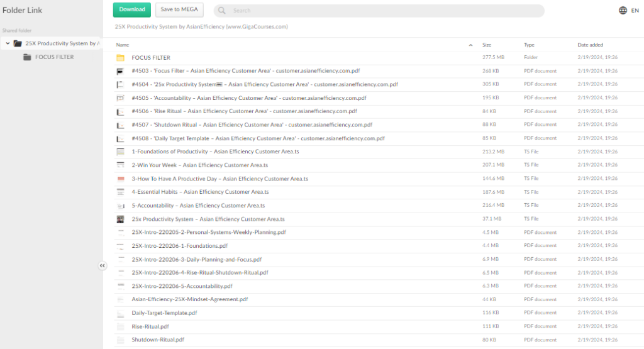
Task: Click thumbnail icon of #4503 Focus Filter pdf
Action: (x=120, y=71)
